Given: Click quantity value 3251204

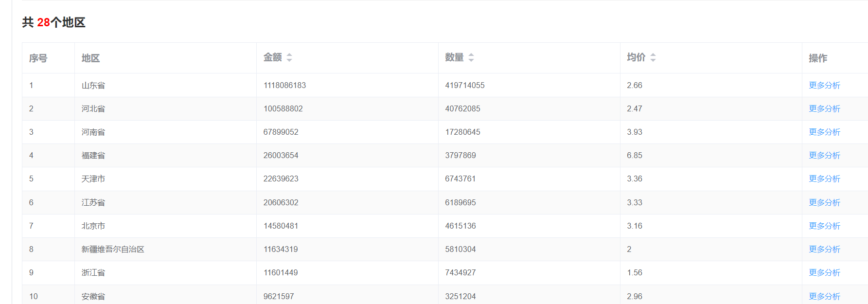Looking at the screenshot, I should click(x=461, y=296).
